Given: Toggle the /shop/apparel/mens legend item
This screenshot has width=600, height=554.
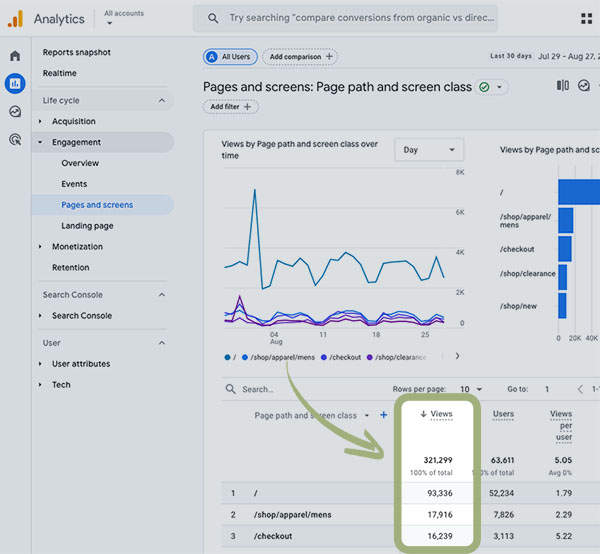Looking at the screenshot, I should pos(282,357).
